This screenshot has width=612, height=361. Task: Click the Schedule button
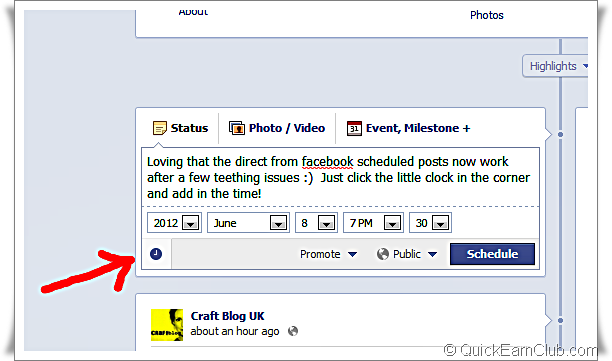[x=492, y=254]
